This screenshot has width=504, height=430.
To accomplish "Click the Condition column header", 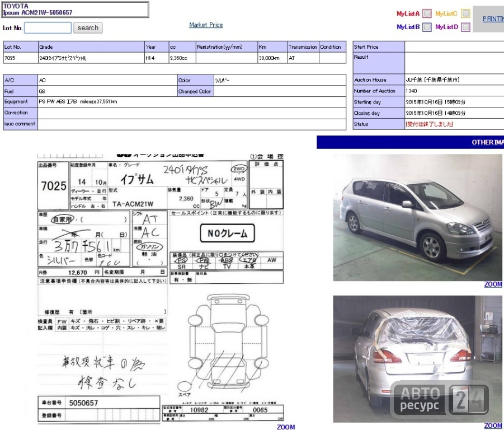I will pyautogui.click(x=333, y=46).
